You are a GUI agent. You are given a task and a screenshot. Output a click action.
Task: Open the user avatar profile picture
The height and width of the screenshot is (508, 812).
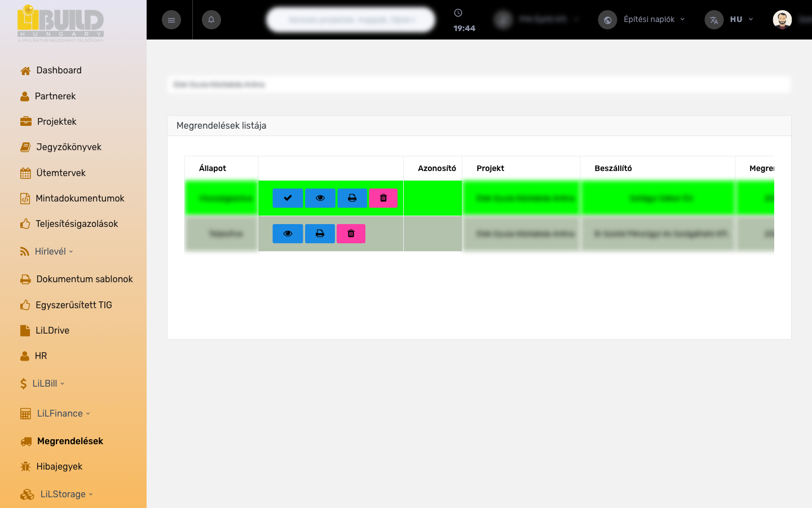point(782,20)
